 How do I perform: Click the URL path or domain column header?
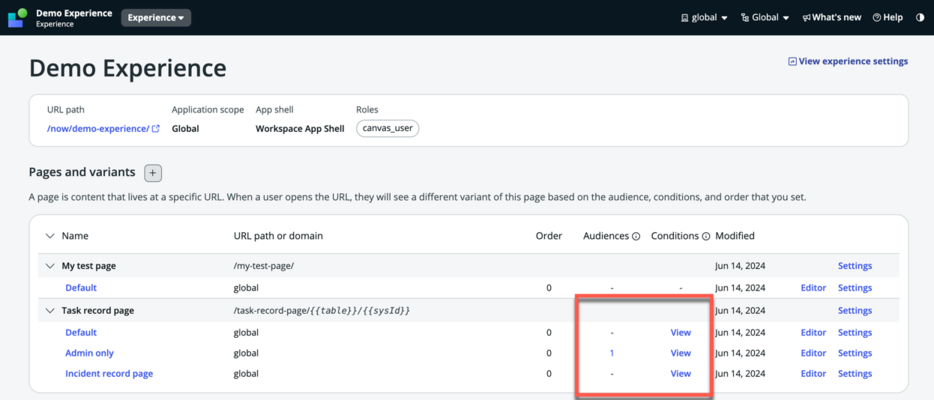tap(278, 236)
